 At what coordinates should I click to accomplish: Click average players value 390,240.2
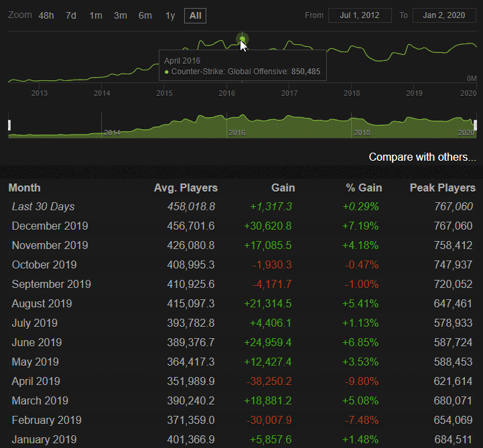(x=191, y=400)
